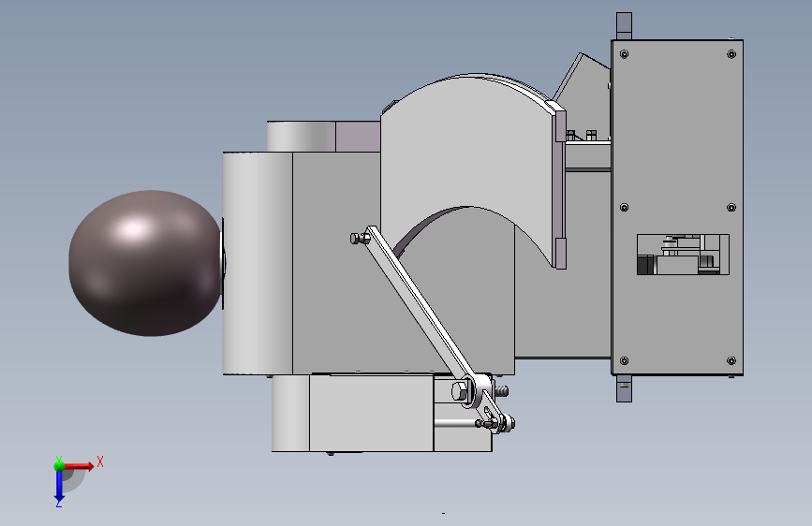Viewport: 812px width, 526px height.
Task: Select the dark sphere at the model's left end
Action: (146, 263)
